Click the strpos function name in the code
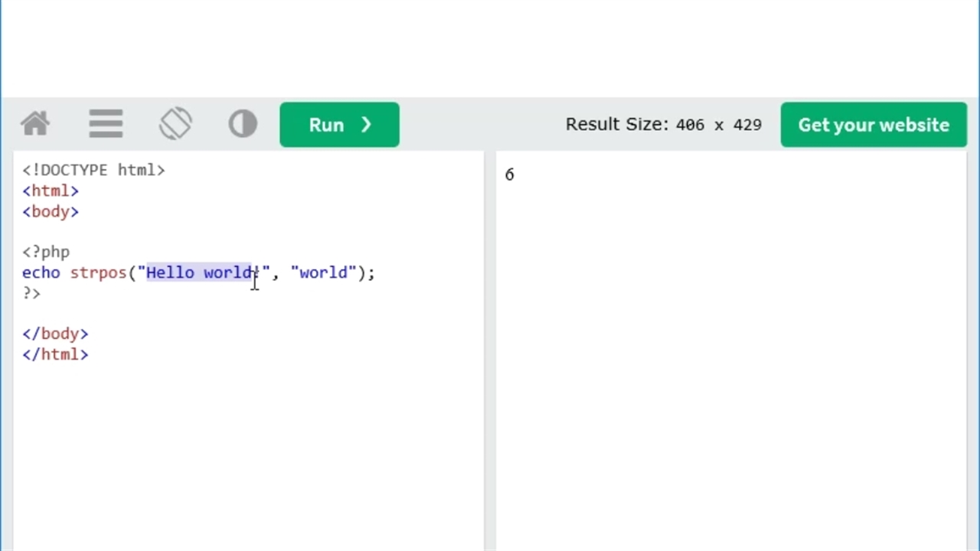The image size is (980, 551). point(98,272)
